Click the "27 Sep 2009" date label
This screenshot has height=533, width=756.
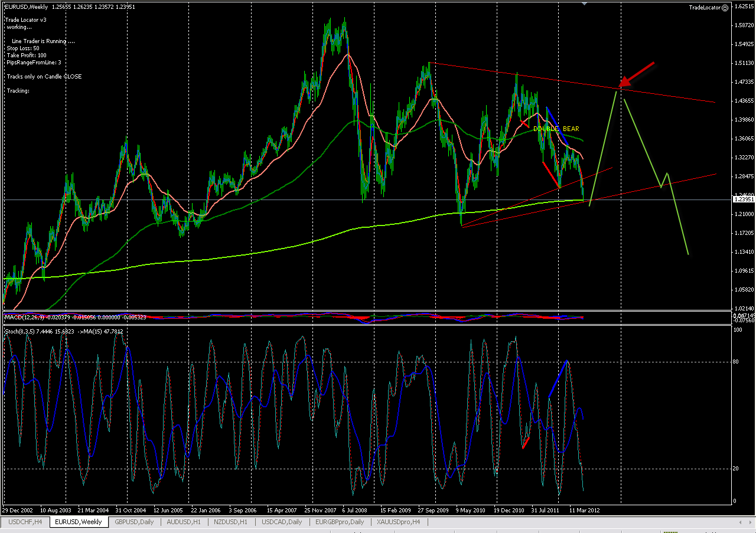click(x=433, y=510)
